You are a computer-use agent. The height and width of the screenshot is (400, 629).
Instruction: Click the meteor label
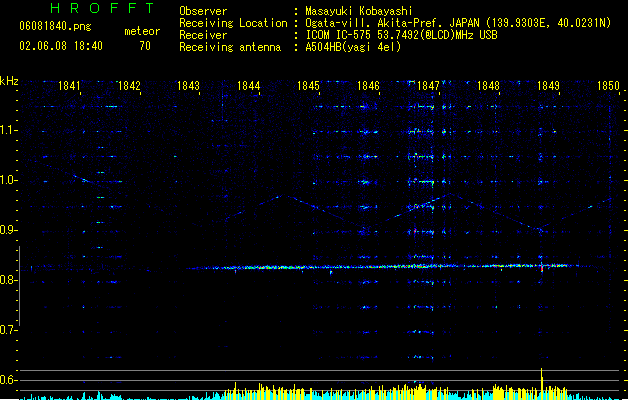click(142, 31)
